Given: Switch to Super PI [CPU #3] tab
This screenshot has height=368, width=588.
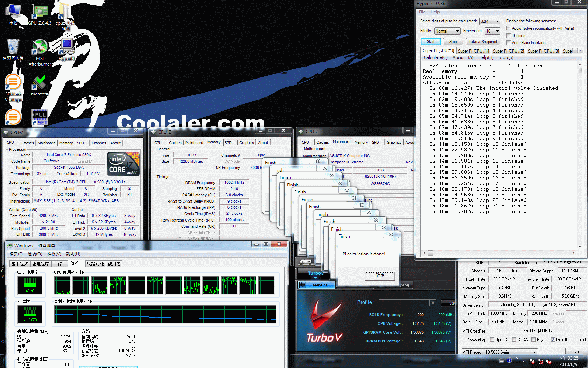Looking at the screenshot, I should (543, 51).
